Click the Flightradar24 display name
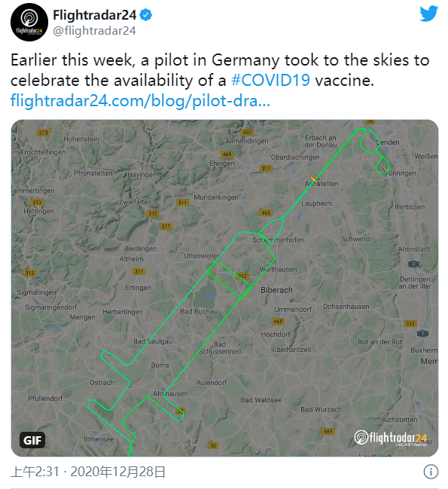The height and width of the screenshot is (489, 448). (x=95, y=15)
